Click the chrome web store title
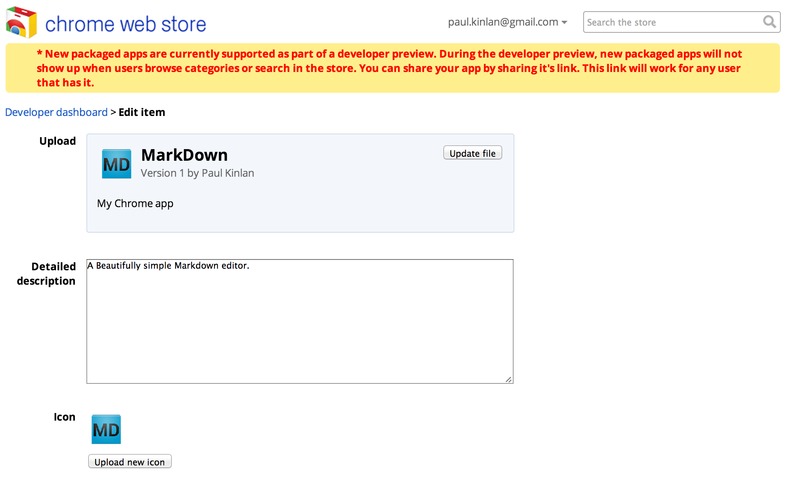The width and height of the screenshot is (788, 491). 126,24
